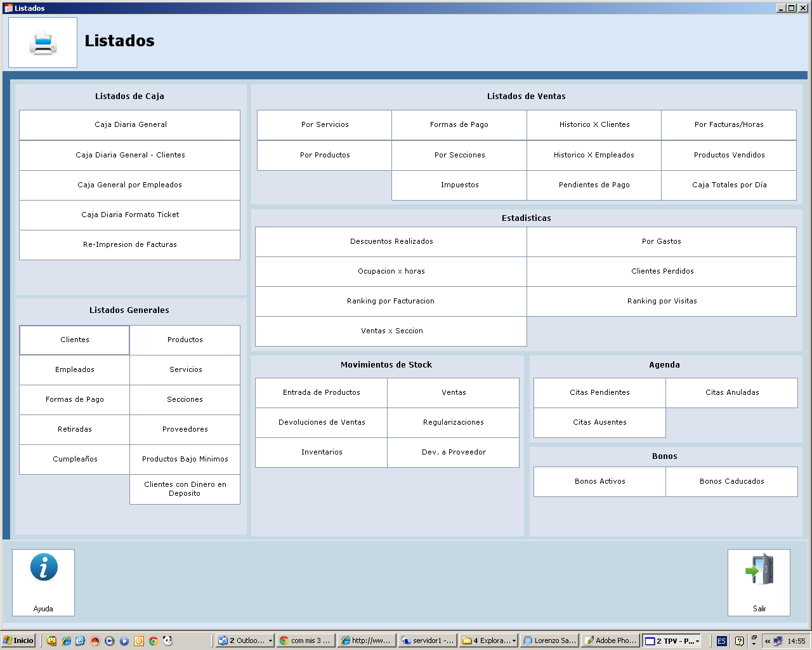This screenshot has height=650, width=812.
Task: Launch Google Chrome from quick launch bar
Action: click(x=153, y=641)
